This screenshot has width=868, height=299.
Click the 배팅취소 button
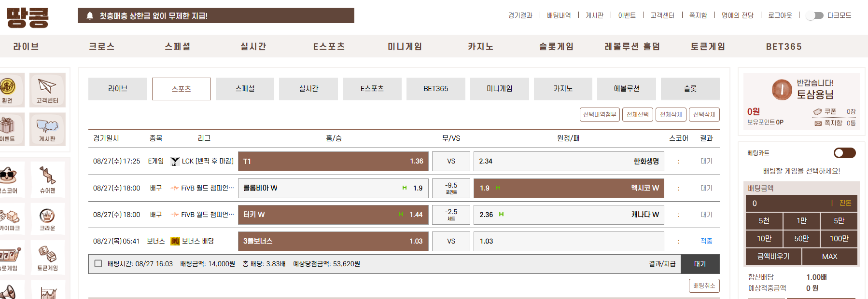(x=704, y=285)
